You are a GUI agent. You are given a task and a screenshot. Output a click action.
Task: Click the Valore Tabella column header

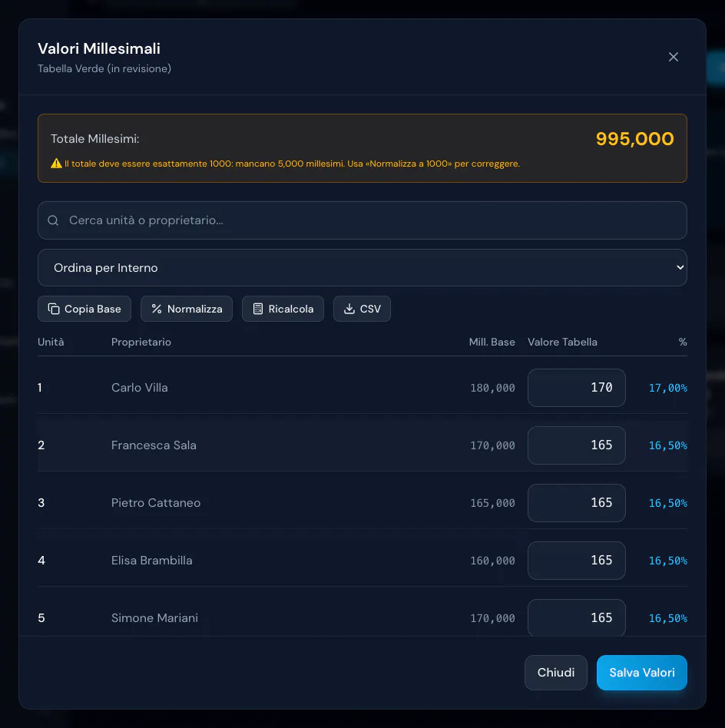[x=562, y=342]
